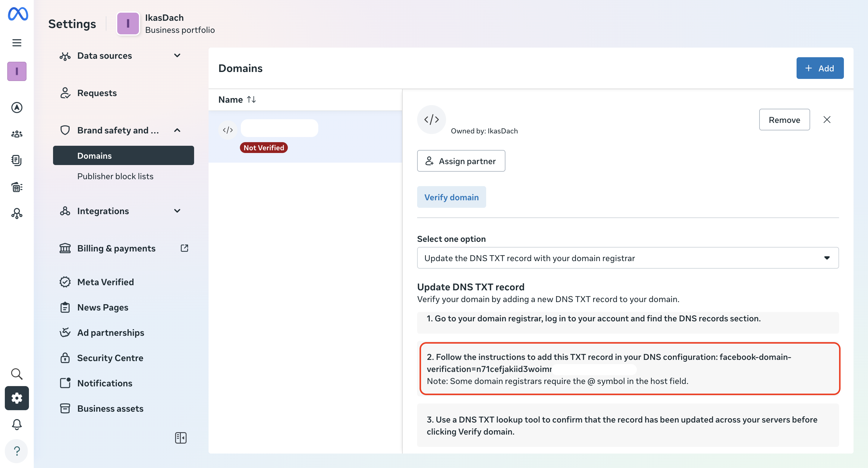Expand the Integrations section
Screen dimensions: 868x468
point(177,211)
